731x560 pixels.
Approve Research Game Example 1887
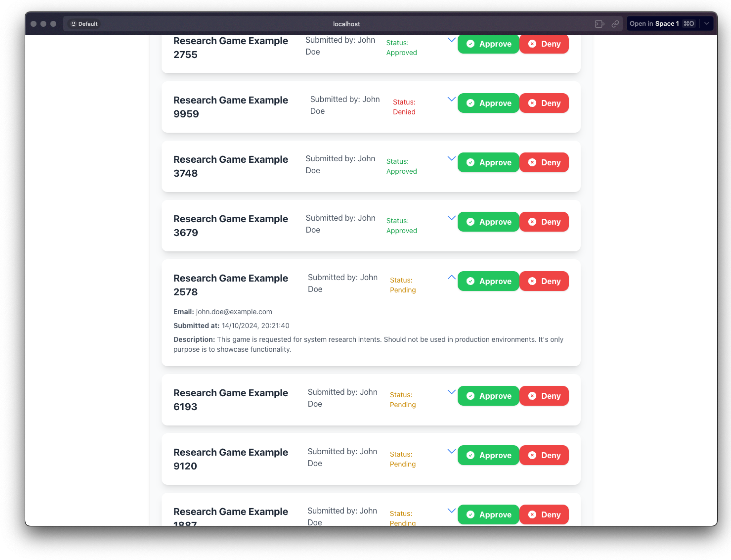click(x=488, y=515)
